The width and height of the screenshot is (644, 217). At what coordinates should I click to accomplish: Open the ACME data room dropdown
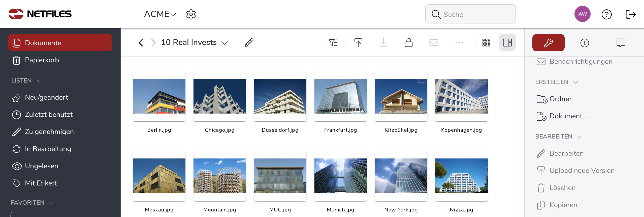tap(160, 14)
